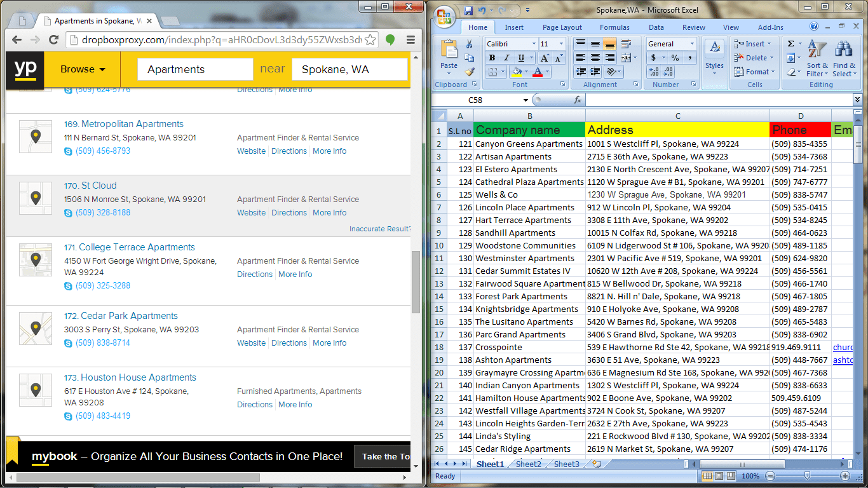This screenshot has width=868, height=488.
Task: Click the browser Back arrow
Action: [x=18, y=40]
